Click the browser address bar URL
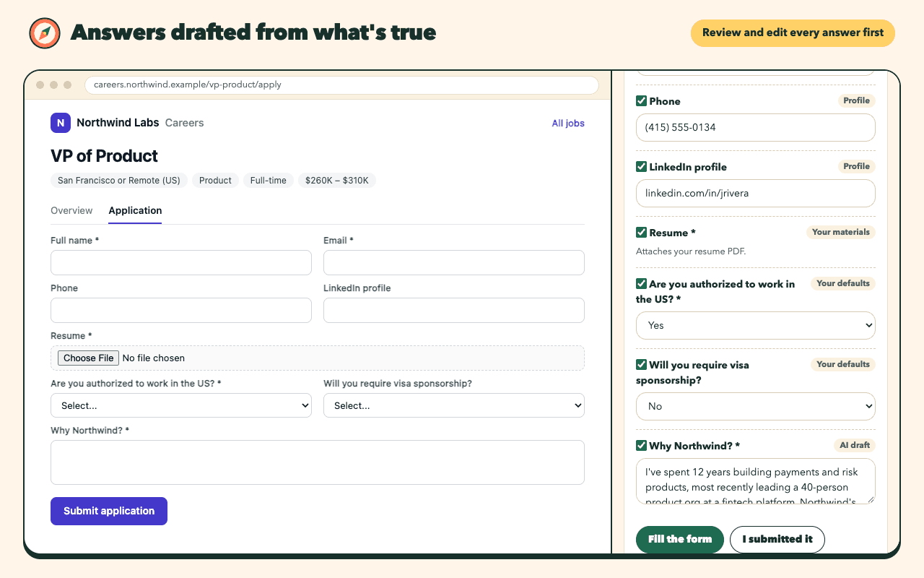Screen dimensions: 924x578 [341, 85]
